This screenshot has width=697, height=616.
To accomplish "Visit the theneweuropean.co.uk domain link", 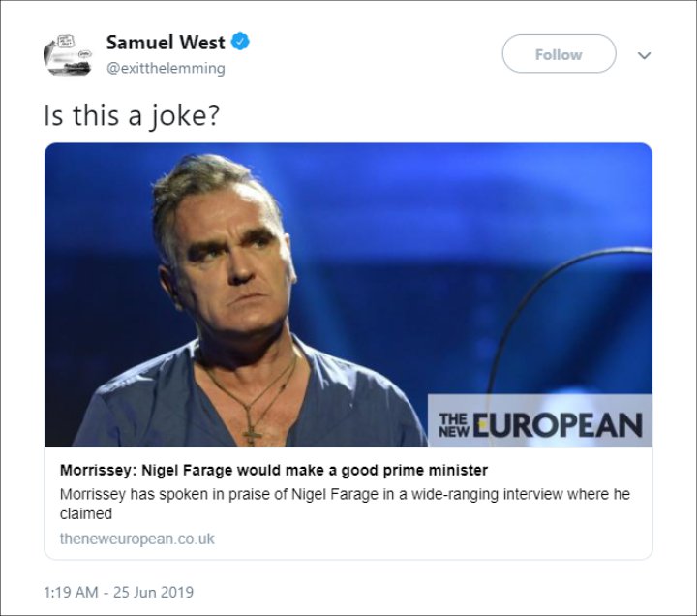I will (136, 539).
